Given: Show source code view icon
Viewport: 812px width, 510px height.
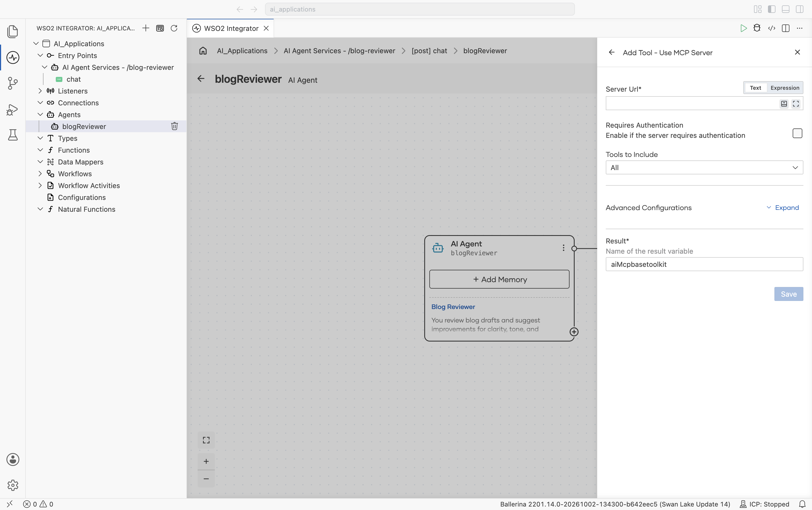Looking at the screenshot, I should tap(771, 28).
